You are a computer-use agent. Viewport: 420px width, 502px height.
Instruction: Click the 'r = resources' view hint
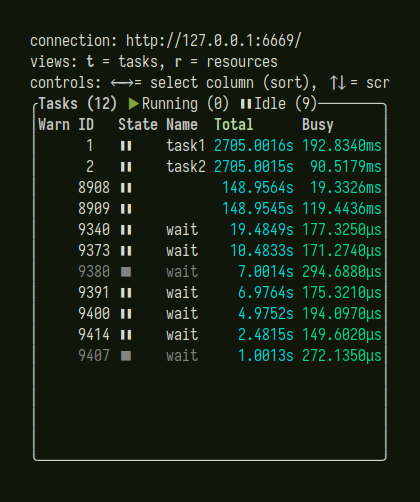coord(226,62)
